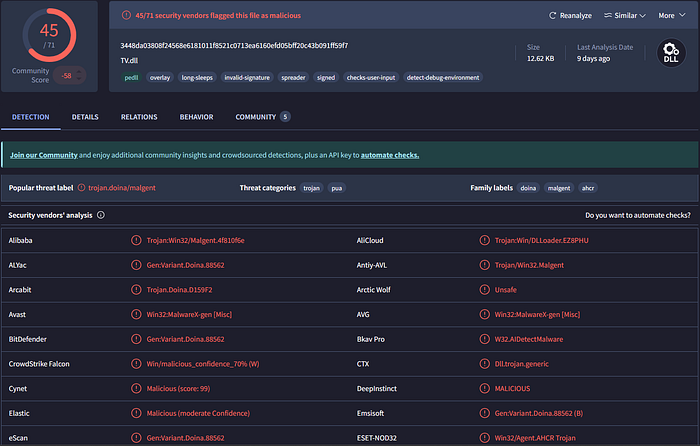This screenshot has width=700, height=446.
Task: Select the overlay tag
Action: click(160, 78)
